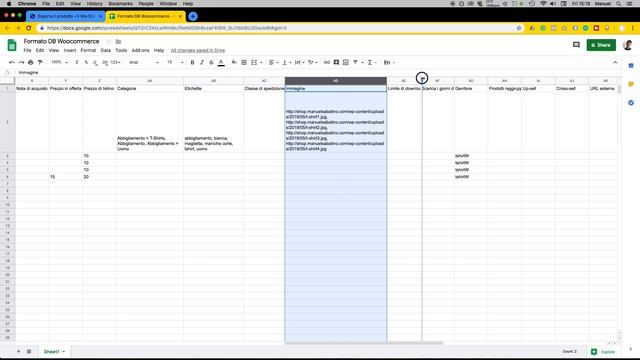
Task: Format cell as currency
Action: point(77,62)
